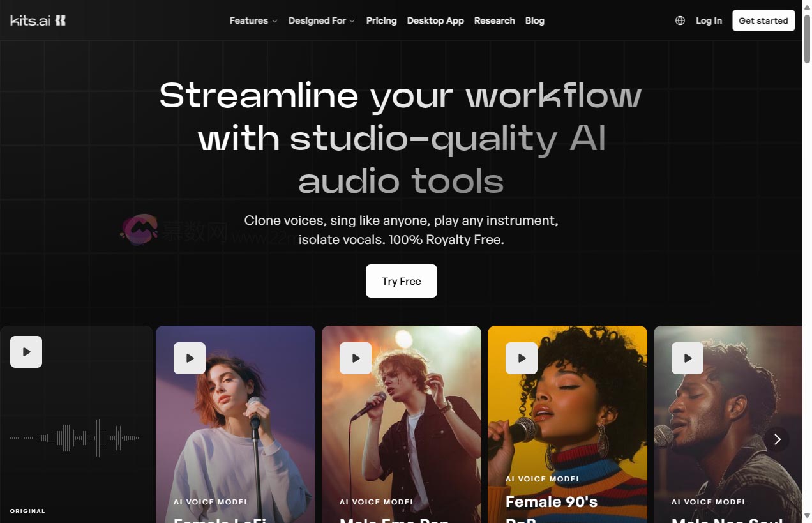Play the Original audio sample

(26, 352)
